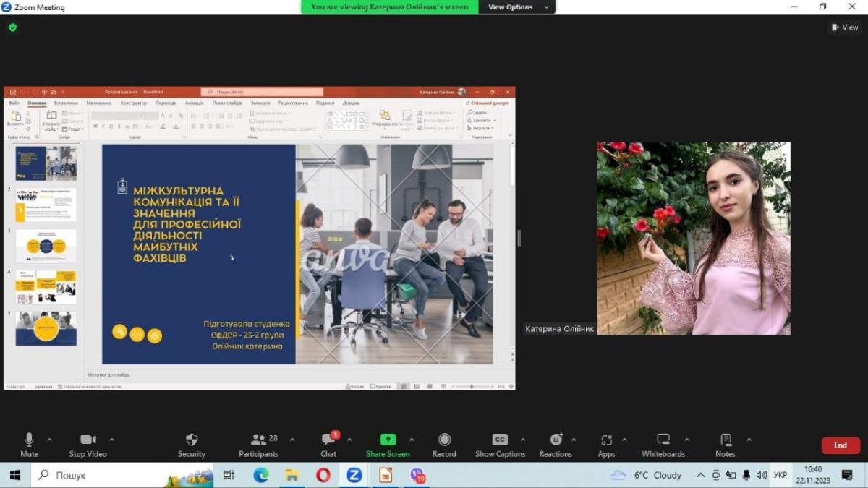This screenshot has width=868, height=488.
Task: Open Zoom Notes
Action: tap(726, 445)
